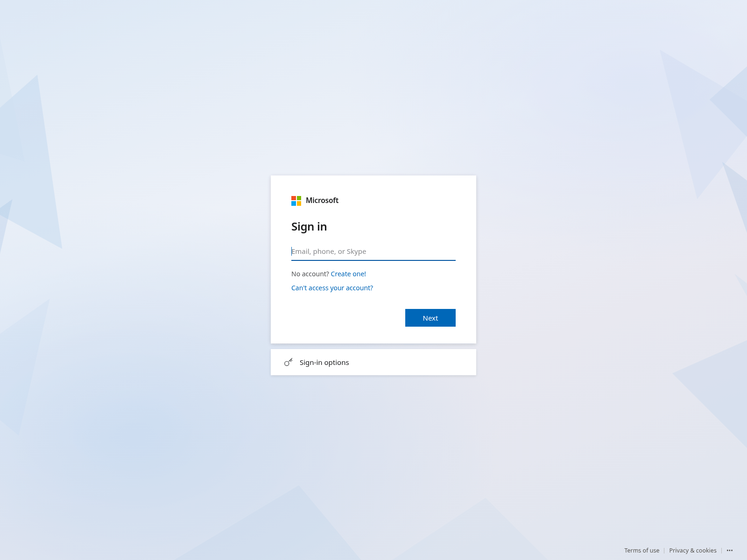747x560 pixels.
Task: Open the ellipsis more options in footer
Action: (730, 551)
